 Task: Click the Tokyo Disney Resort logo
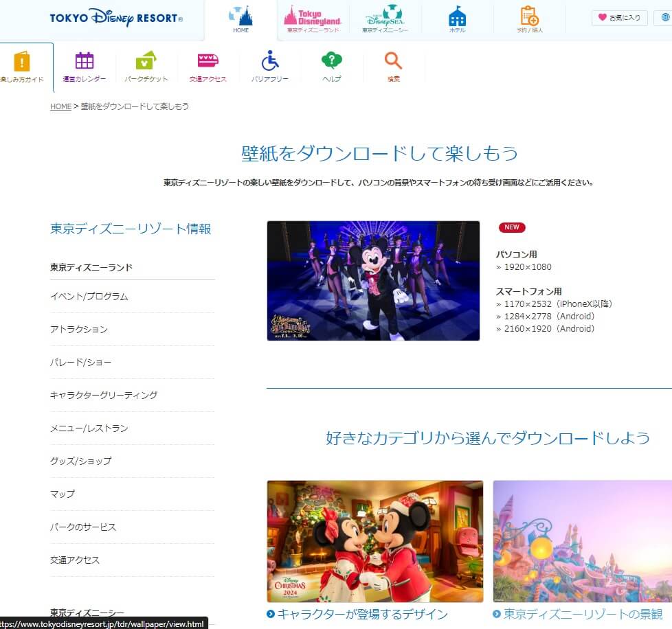pos(116,18)
